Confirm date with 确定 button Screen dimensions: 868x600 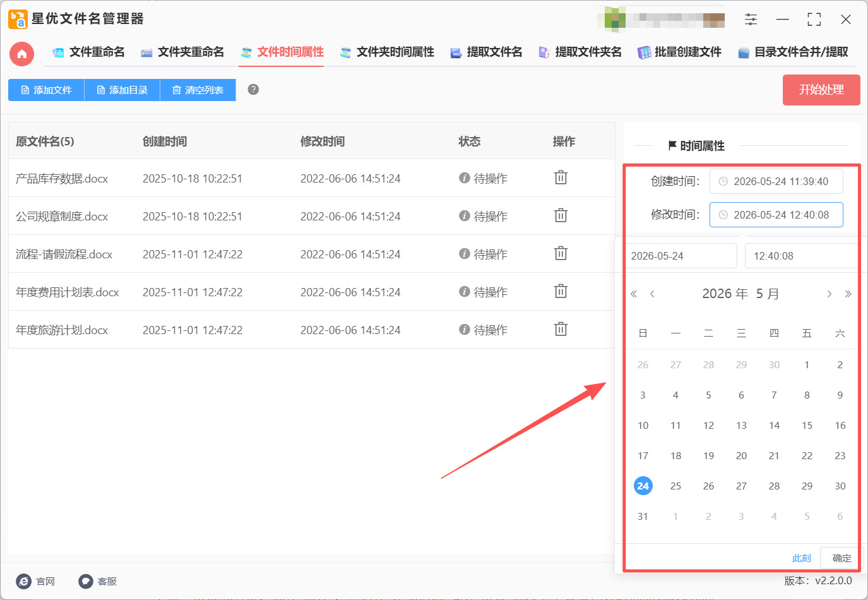point(841,558)
